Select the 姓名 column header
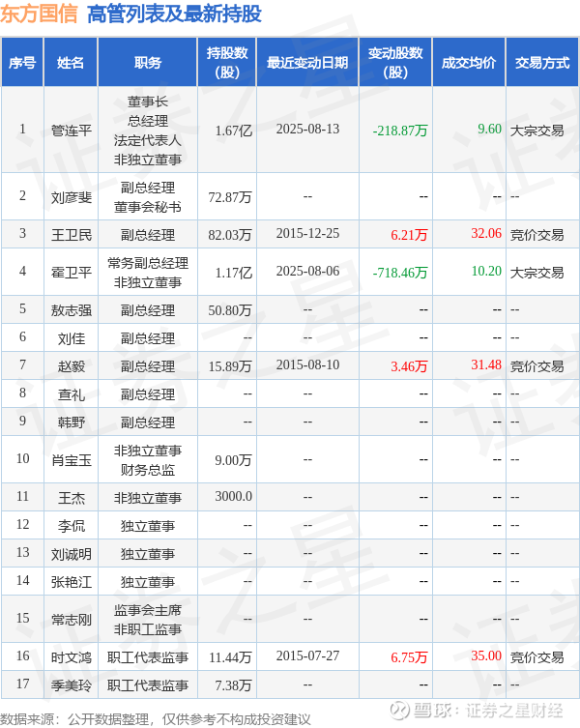Viewport: 580px width, 728px height. [x=71, y=62]
